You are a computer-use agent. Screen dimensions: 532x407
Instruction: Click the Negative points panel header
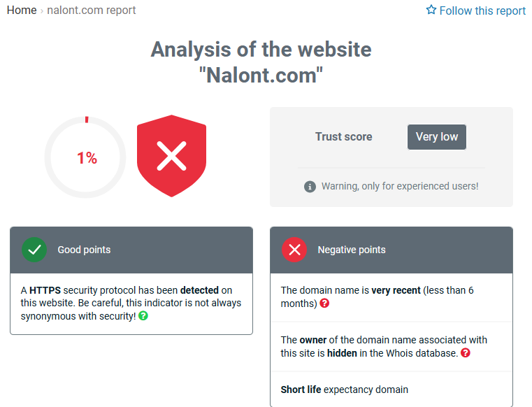click(x=391, y=250)
